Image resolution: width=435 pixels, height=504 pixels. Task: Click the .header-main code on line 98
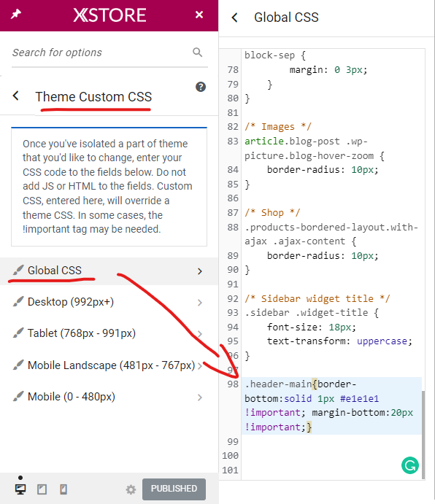point(331,406)
